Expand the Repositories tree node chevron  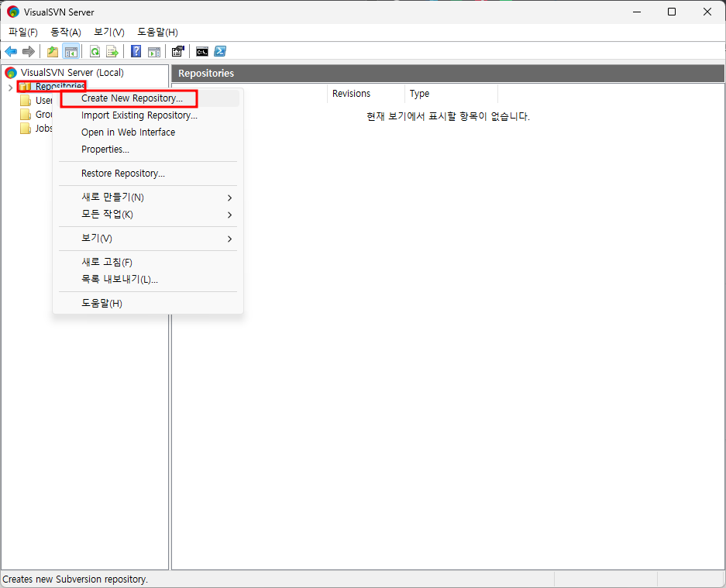coord(10,87)
